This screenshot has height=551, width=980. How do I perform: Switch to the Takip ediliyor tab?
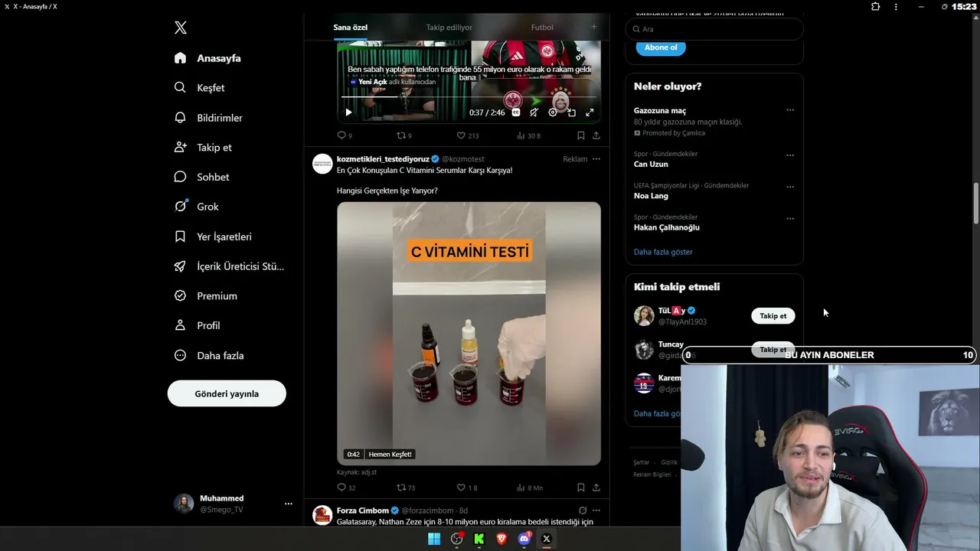tap(449, 28)
